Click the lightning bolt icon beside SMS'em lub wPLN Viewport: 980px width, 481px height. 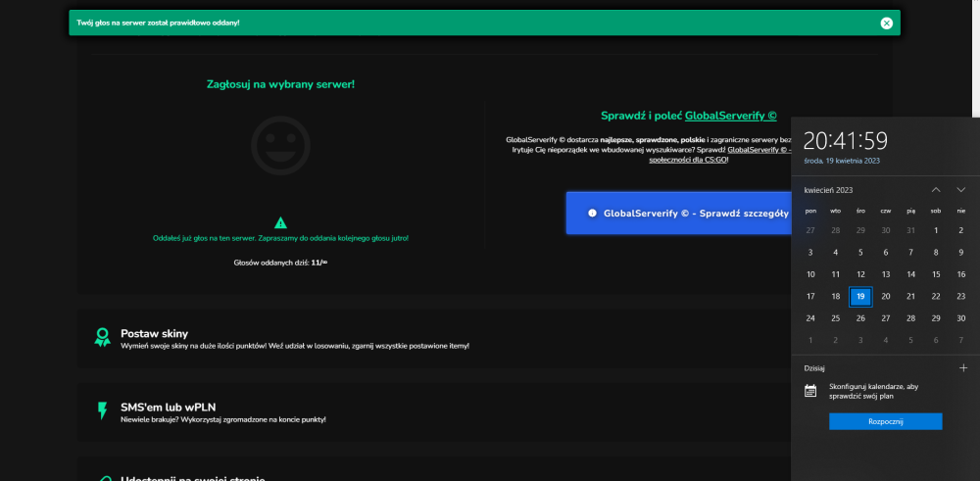(x=102, y=410)
